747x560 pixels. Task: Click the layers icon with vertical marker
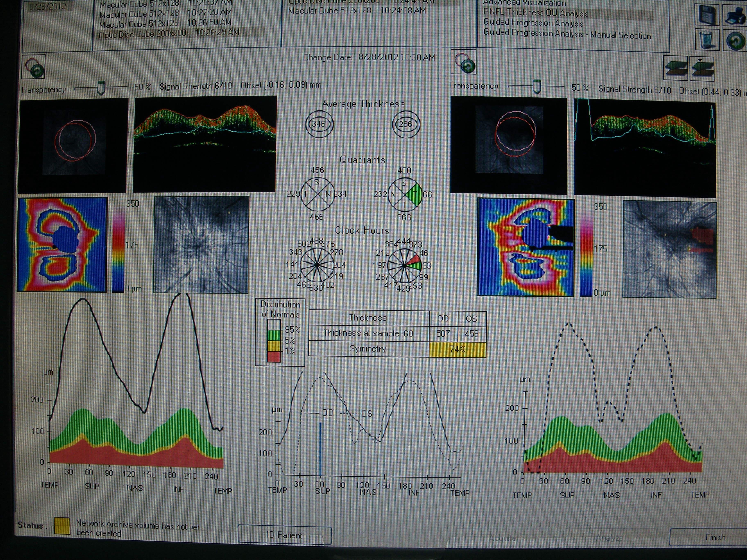[x=702, y=69]
